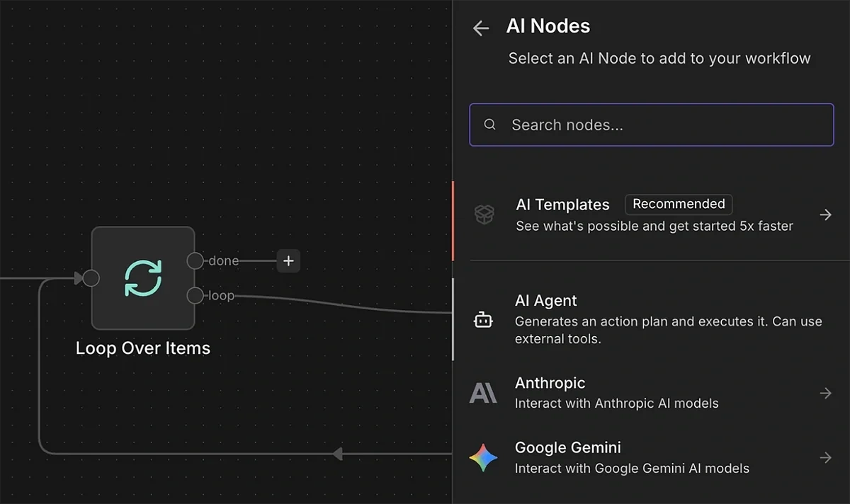This screenshot has height=504, width=850.
Task: Click the Google Gemini star icon
Action: [484, 457]
